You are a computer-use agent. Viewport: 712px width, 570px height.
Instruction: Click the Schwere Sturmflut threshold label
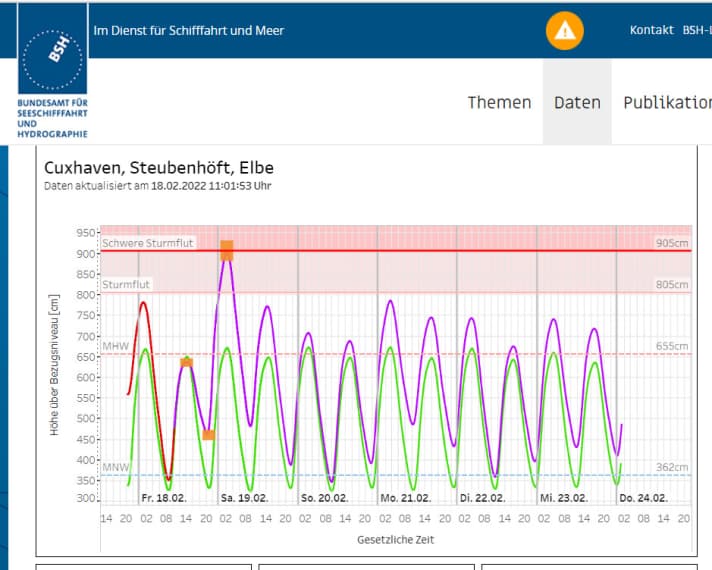[x=148, y=243]
